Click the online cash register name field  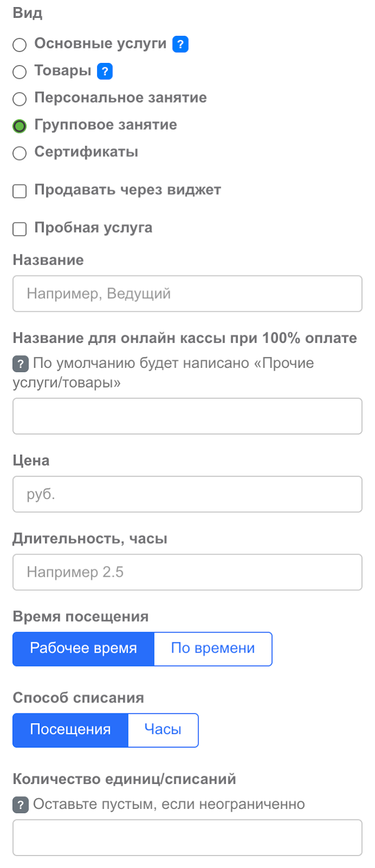point(187,416)
